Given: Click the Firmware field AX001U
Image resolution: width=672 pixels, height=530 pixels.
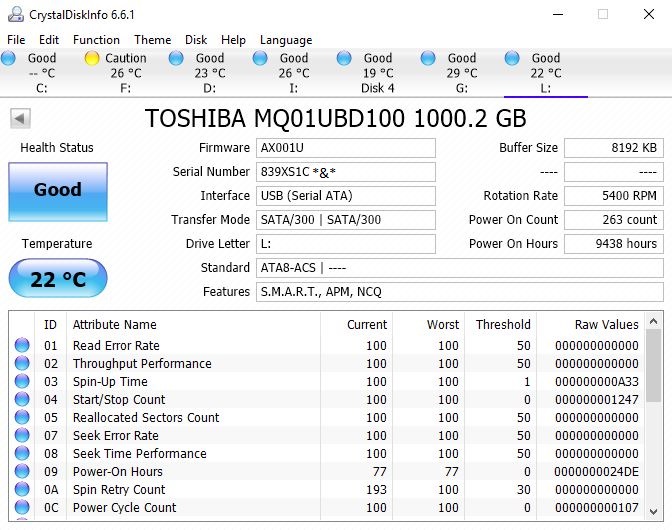Looking at the screenshot, I should click(346, 148).
